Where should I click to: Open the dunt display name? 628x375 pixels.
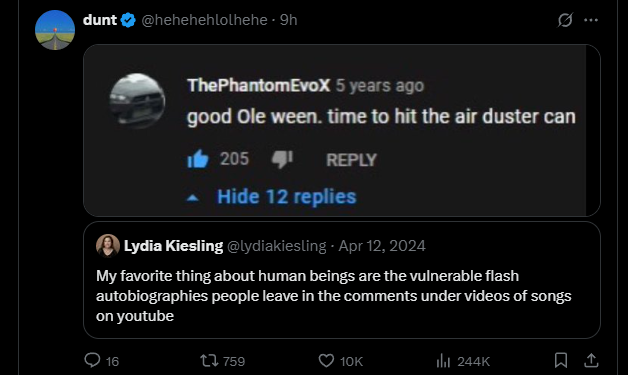100,20
